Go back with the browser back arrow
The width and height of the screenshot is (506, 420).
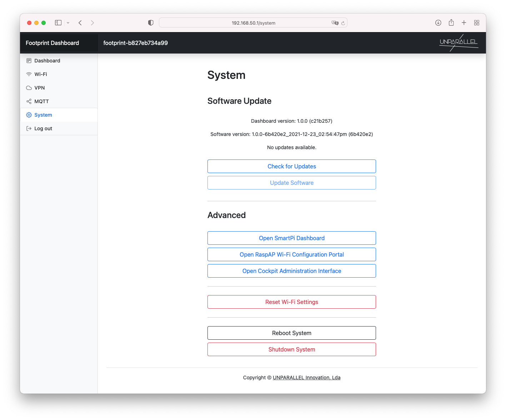pos(80,23)
